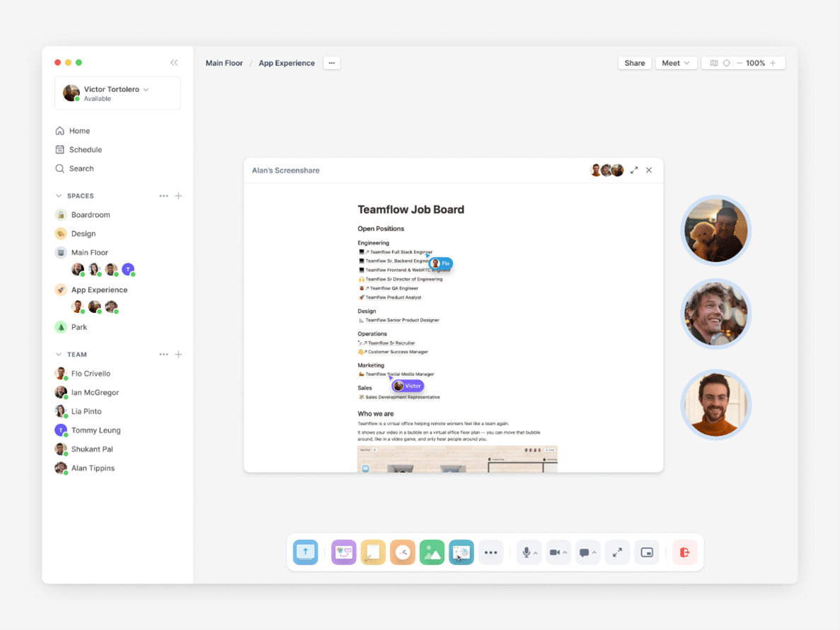
Task: Open SPACES section more options
Action: click(163, 196)
